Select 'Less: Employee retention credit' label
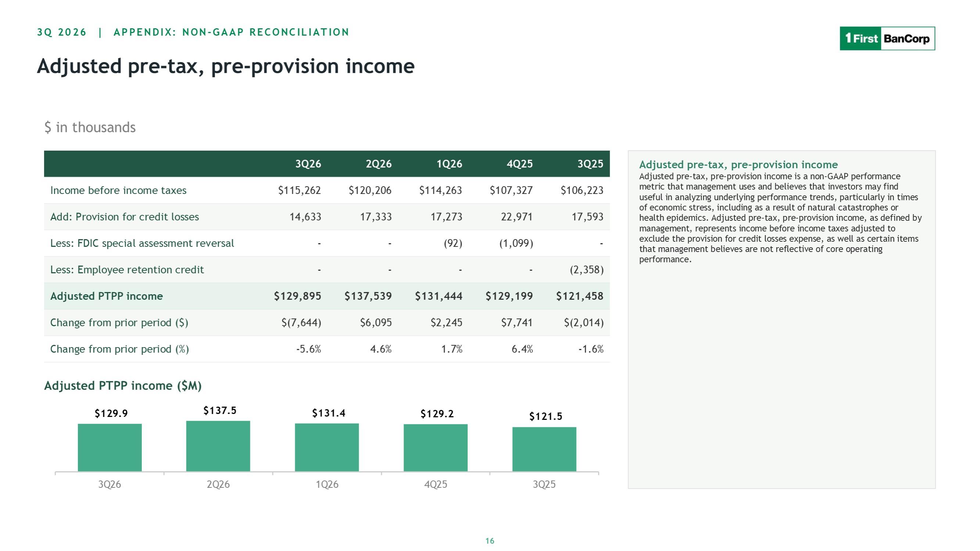Viewport: 980px width, 551px height. [127, 270]
